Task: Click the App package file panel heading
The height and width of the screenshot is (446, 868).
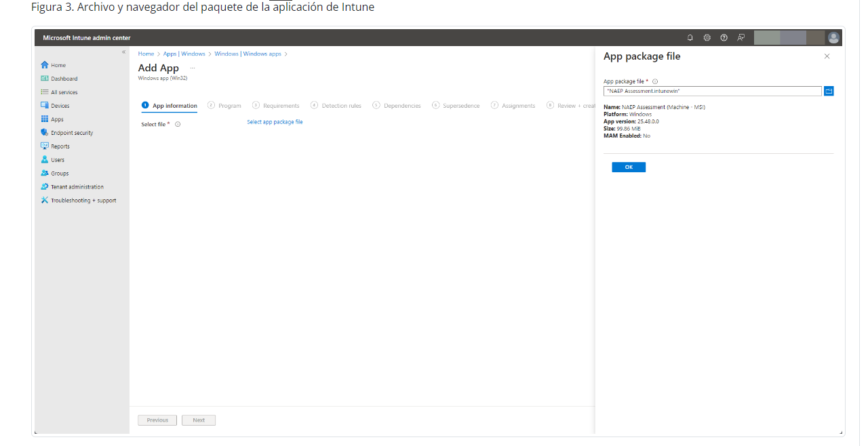Action: 642,56
